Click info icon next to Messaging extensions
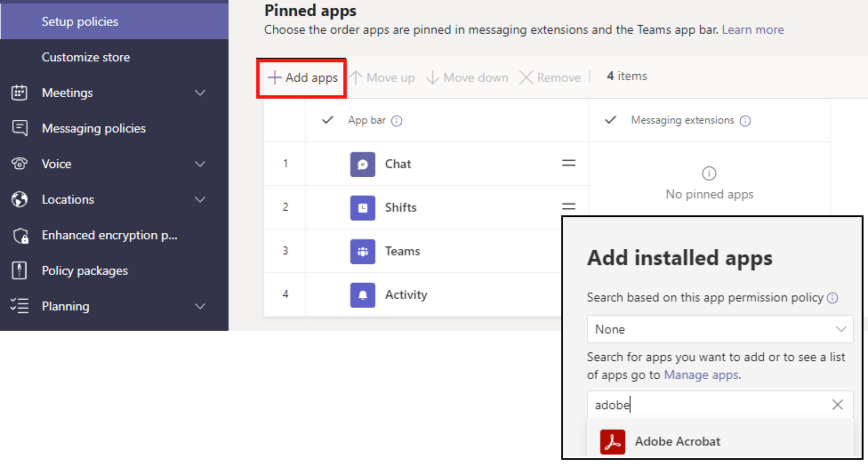Viewport: 868px width, 475px height. (745, 121)
